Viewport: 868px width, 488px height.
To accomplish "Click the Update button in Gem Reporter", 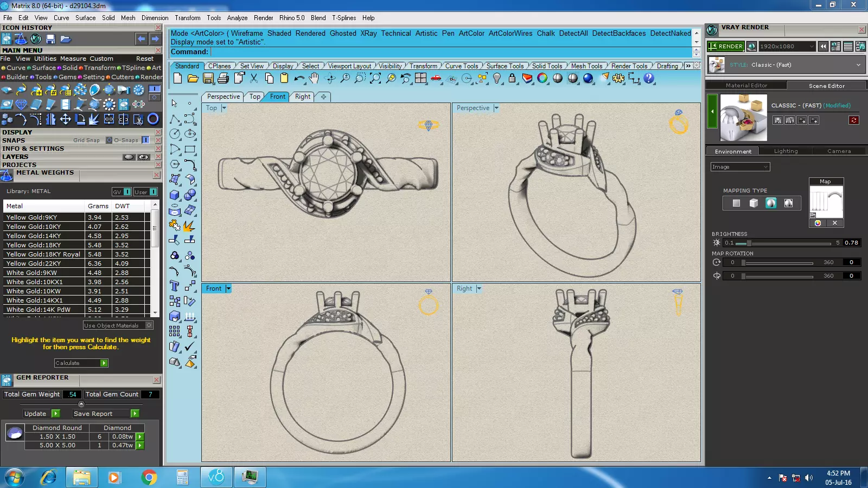I will pyautogui.click(x=42, y=414).
